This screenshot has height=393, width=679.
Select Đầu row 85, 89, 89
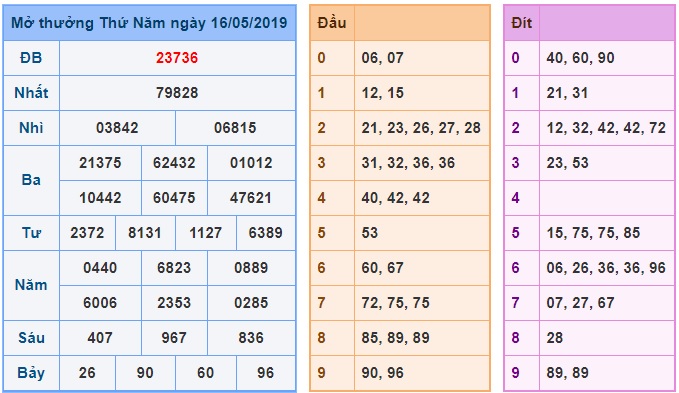tap(395, 338)
